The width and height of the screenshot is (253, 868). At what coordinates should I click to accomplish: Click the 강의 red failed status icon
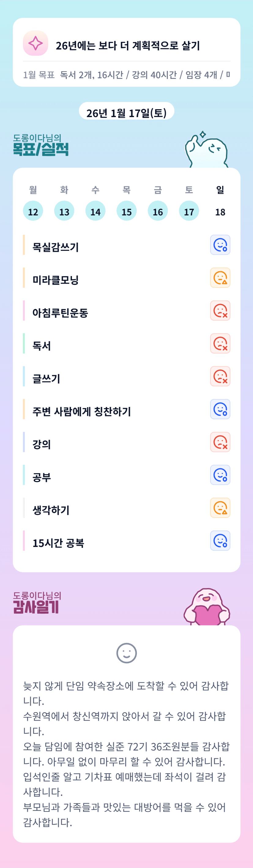(220, 442)
